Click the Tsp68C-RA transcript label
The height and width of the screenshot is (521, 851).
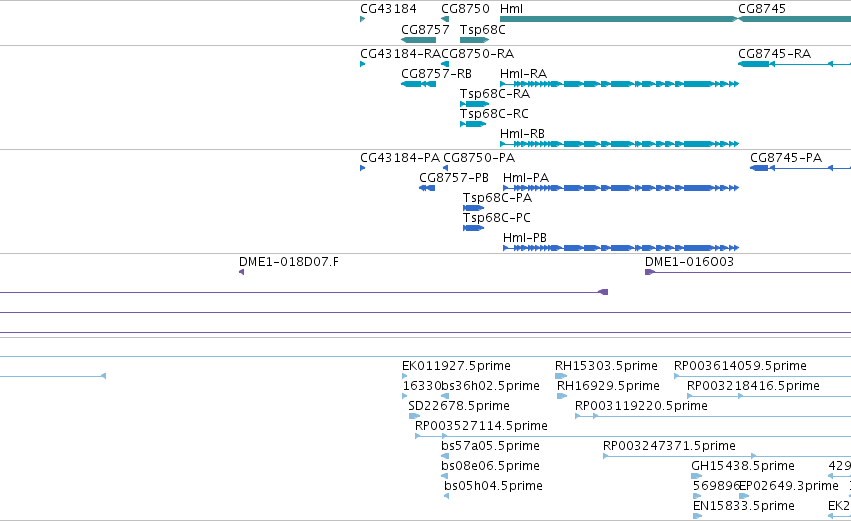click(494, 94)
